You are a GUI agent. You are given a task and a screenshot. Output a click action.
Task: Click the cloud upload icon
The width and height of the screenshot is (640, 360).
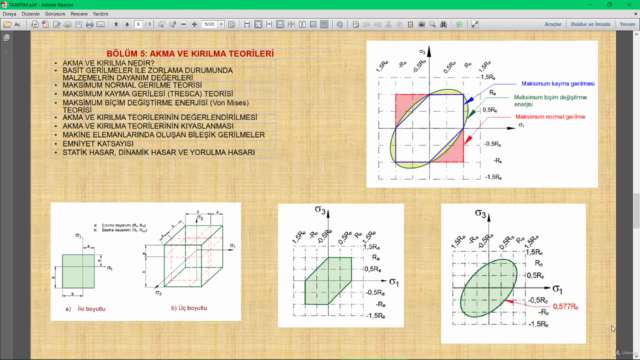tap(67, 24)
